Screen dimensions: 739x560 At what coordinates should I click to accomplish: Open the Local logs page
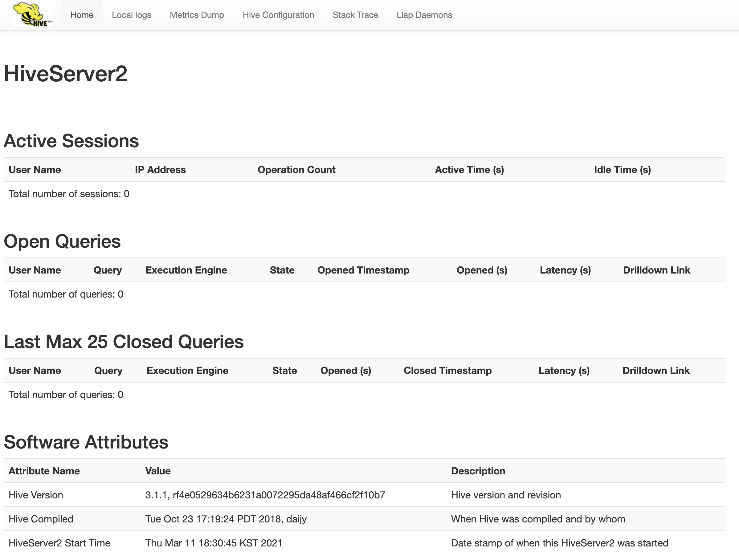tap(132, 15)
